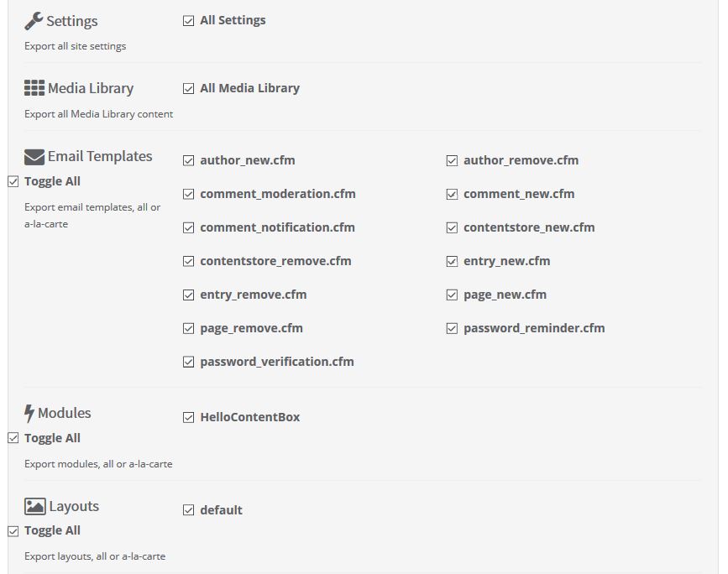Click the Settings wrench icon

coord(34,21)
